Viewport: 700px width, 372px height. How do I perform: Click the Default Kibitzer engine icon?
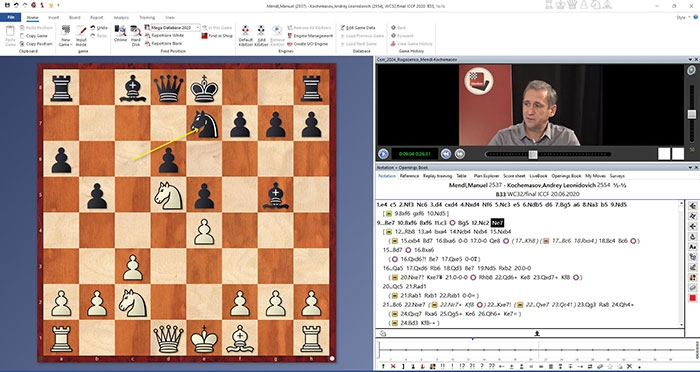246,35
